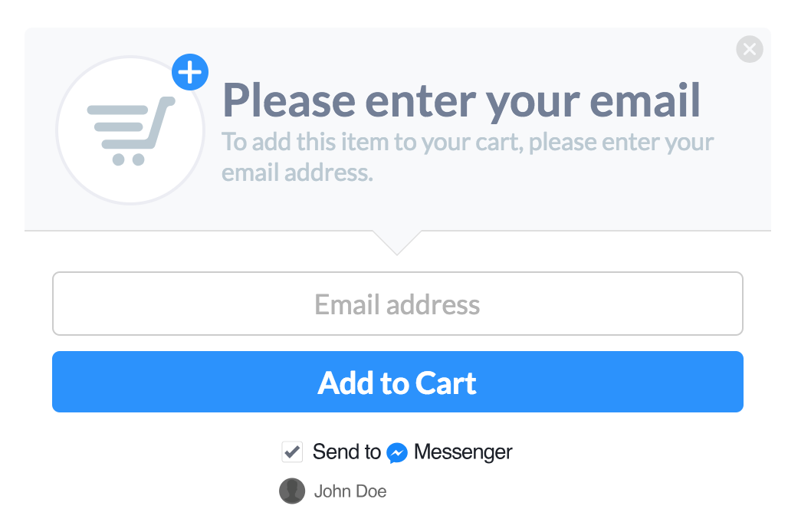Click the checkmark inside the Messenger checkbox
The width and height of the screenshot is (788, 532).
(x=292, y=452)
